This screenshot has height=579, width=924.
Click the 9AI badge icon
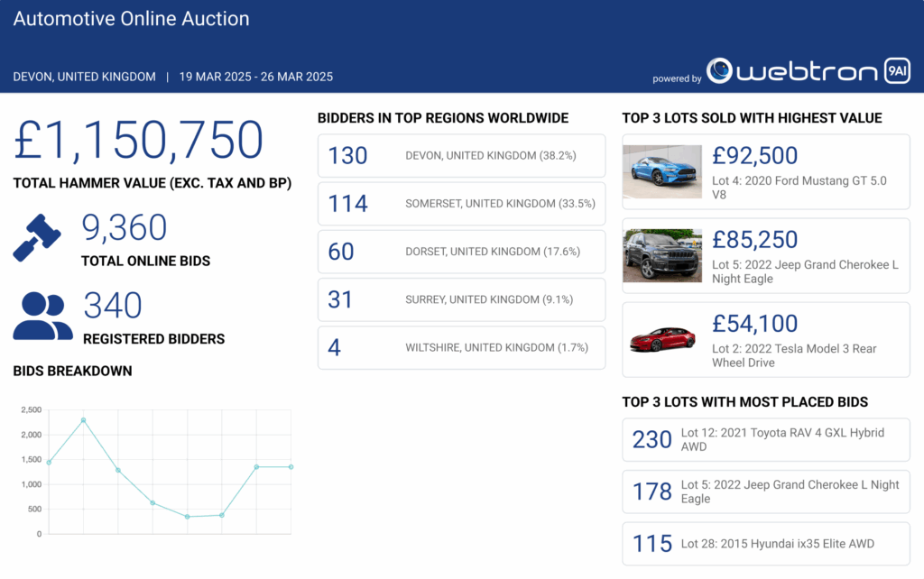click(x=896, y=71)
